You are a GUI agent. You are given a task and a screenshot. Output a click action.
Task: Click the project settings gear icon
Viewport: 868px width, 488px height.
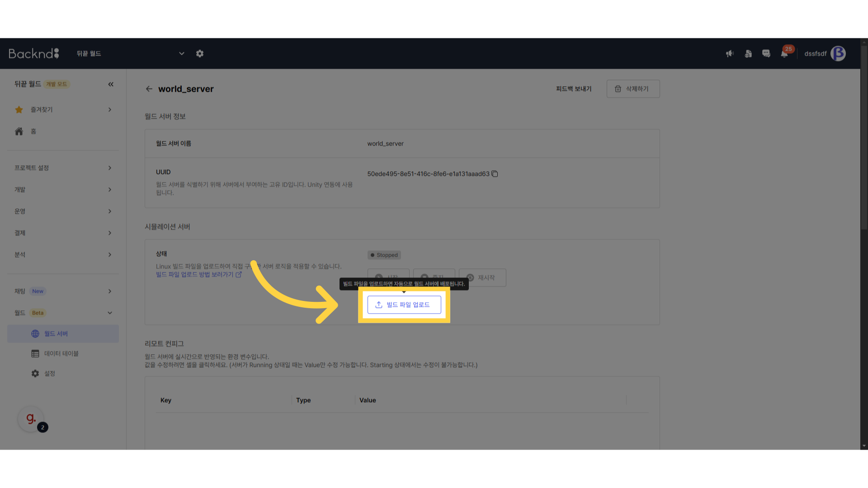pos(200,54)
